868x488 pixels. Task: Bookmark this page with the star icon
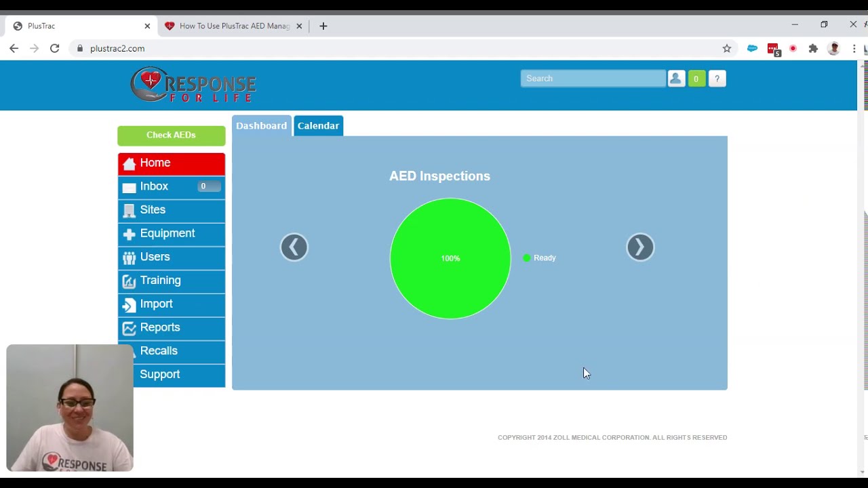pyautogui.click(x=727, y=48)
